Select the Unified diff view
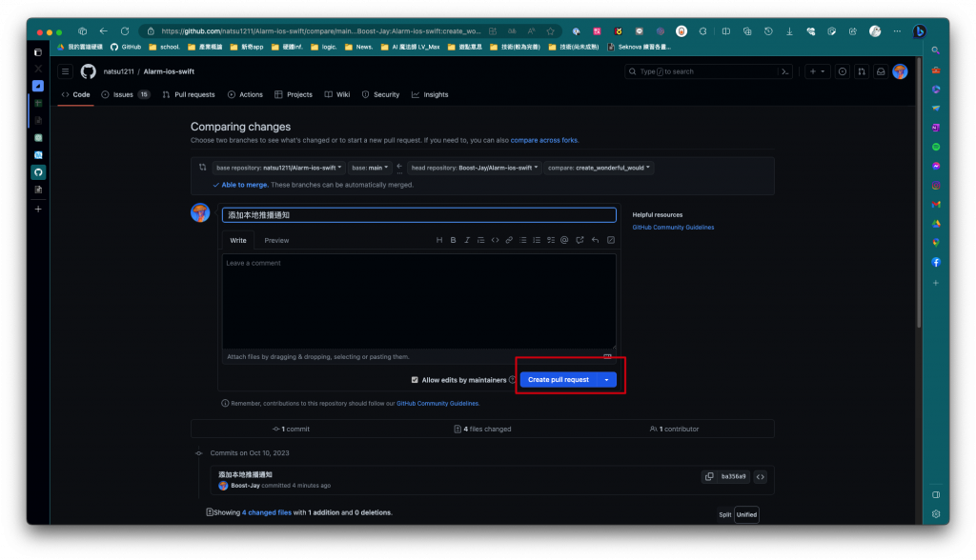The image size is (976, 560). (746, 514)
